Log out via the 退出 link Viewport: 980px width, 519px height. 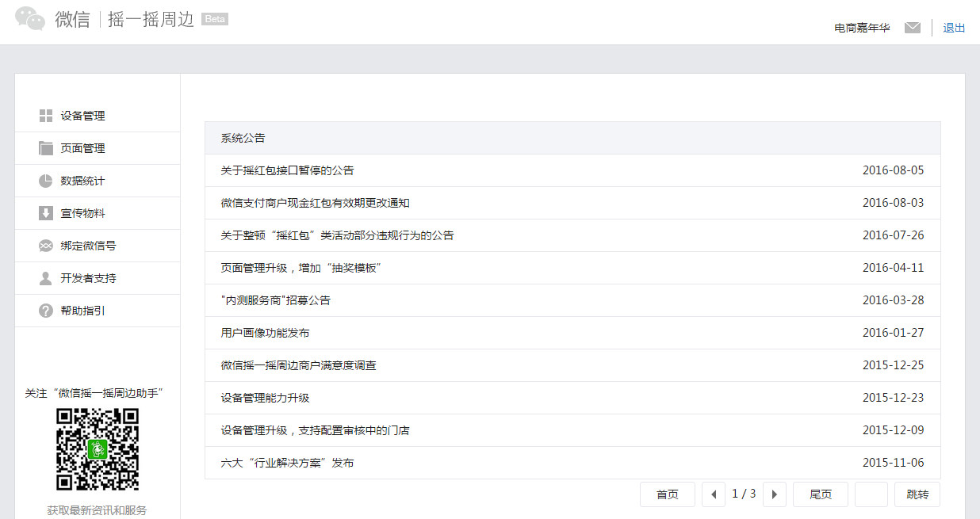coord(953,27)
